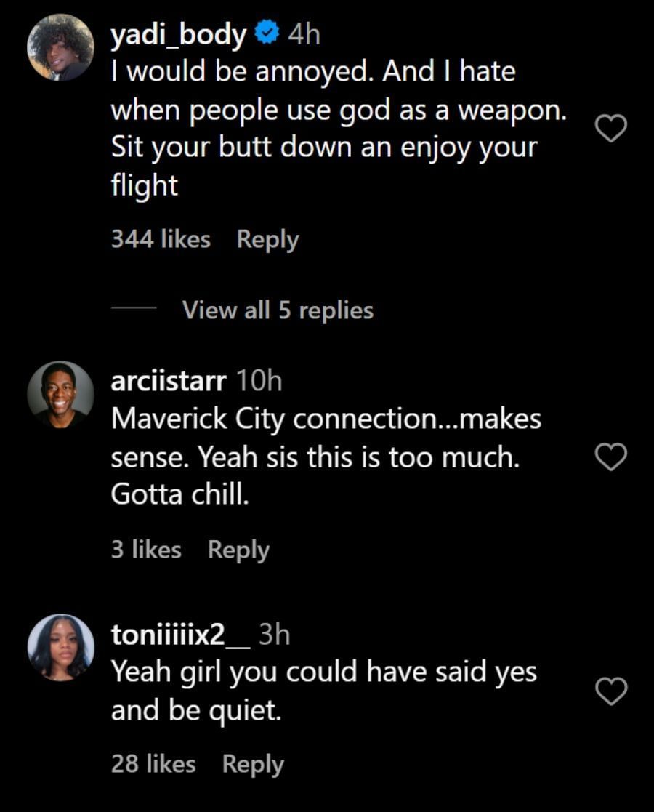
Task: Expand View all 5 replies
Action: pos(278,310)
